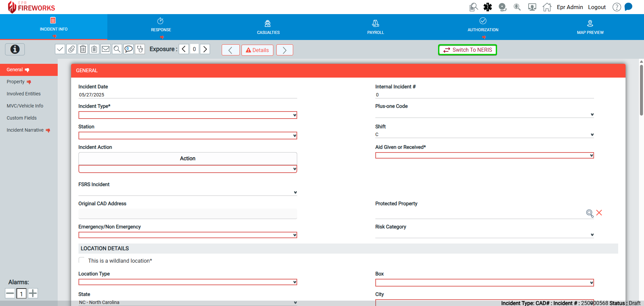Click the Switch To NERIS button

click(467, 50)
